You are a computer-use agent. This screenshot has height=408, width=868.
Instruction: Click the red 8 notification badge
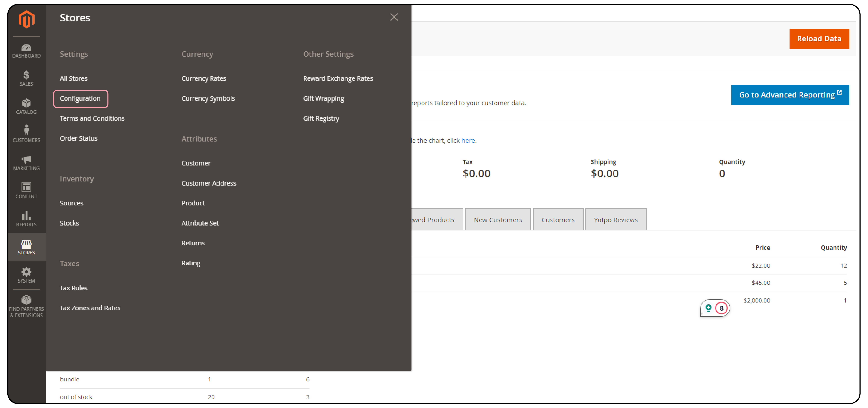(721, 308)
